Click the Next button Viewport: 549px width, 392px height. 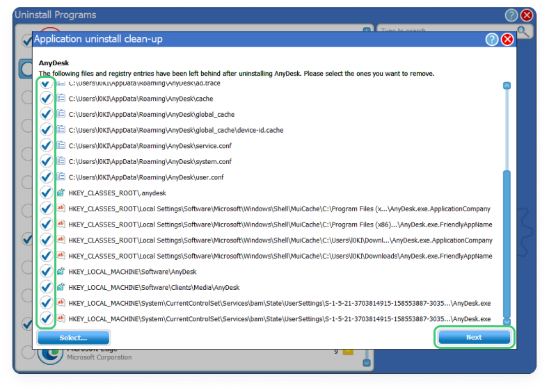tap(475, 338)
